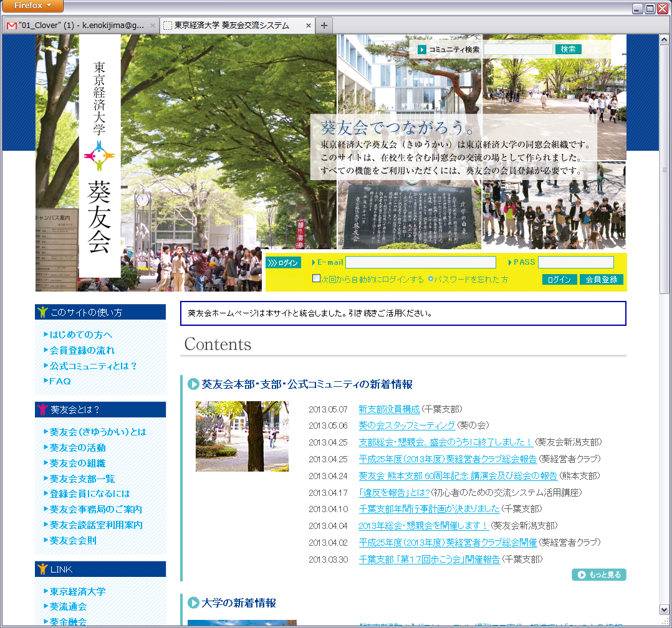Click the もっと見る button
The image size is (672, 628).
tap(598, 574)
